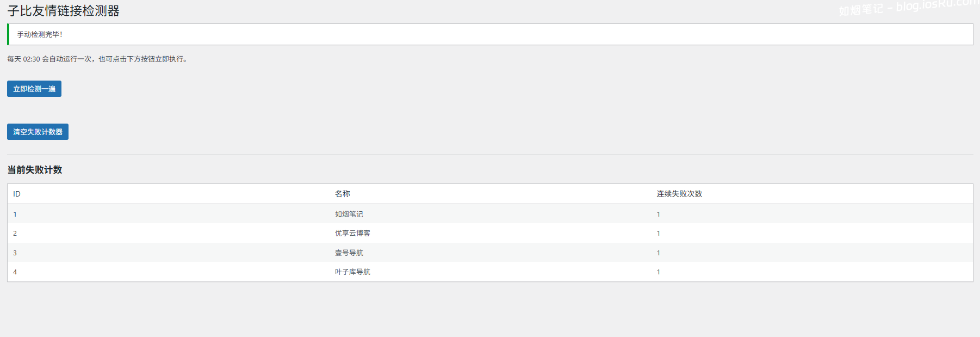Click the 优享云博客 name cell
This screenshot has height=337, width=980.
coord(352,233)
